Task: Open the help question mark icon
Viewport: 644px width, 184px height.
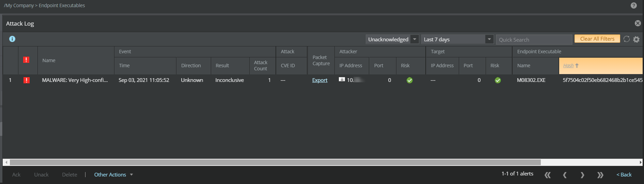Action: (634, 5)
